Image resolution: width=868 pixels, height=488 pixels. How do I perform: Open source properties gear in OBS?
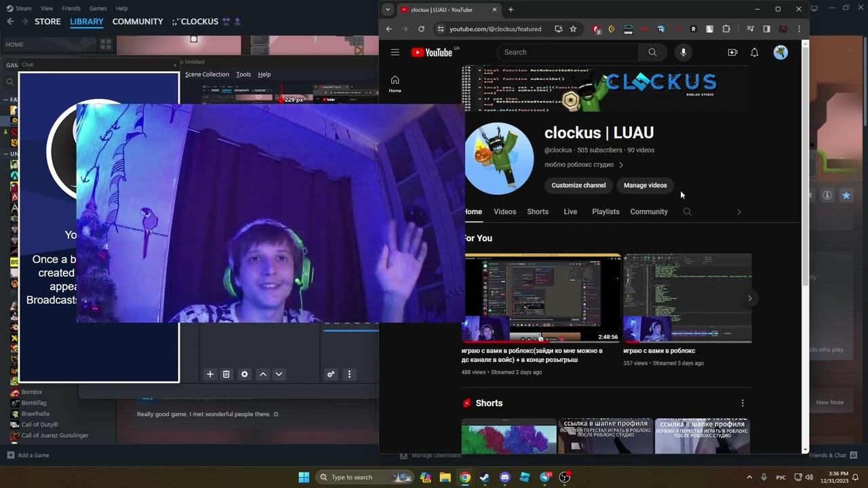point(245,374)
